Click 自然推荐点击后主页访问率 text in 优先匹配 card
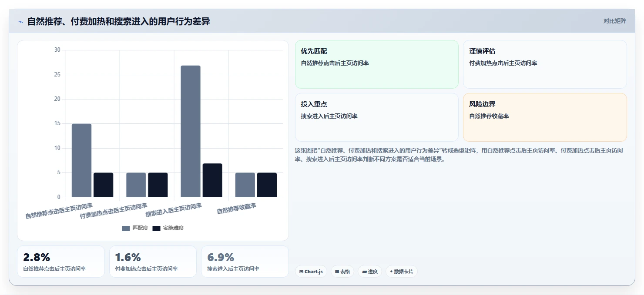 click(x=335, y=63)
